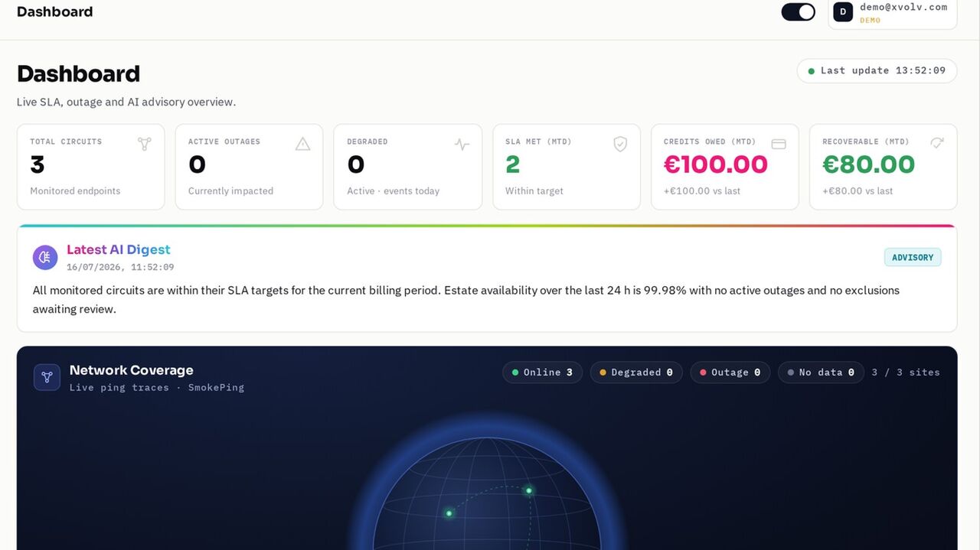Click the Dashboard title in top bar
The height and width of the screenshot is (550, 980).
point(54,11)
